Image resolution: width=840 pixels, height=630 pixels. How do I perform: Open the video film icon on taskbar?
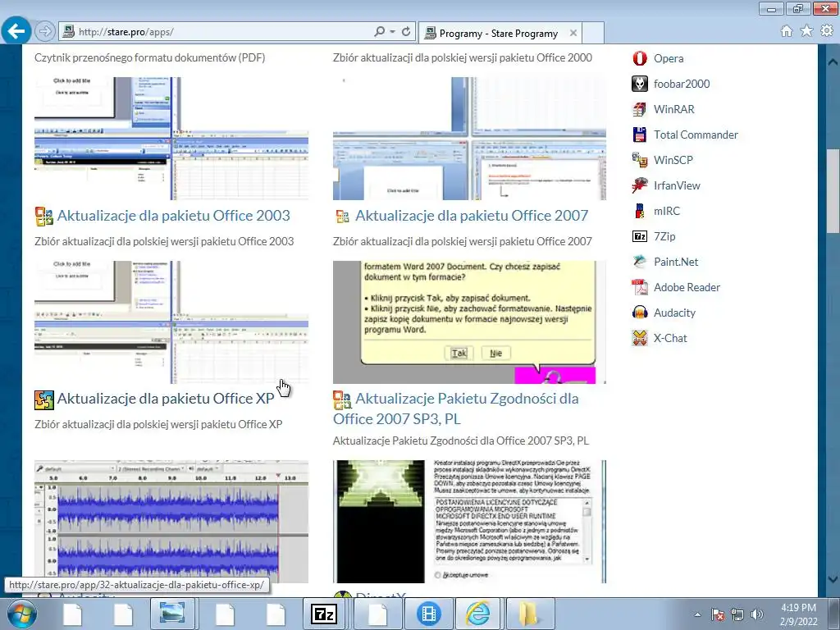click(428, 614)
